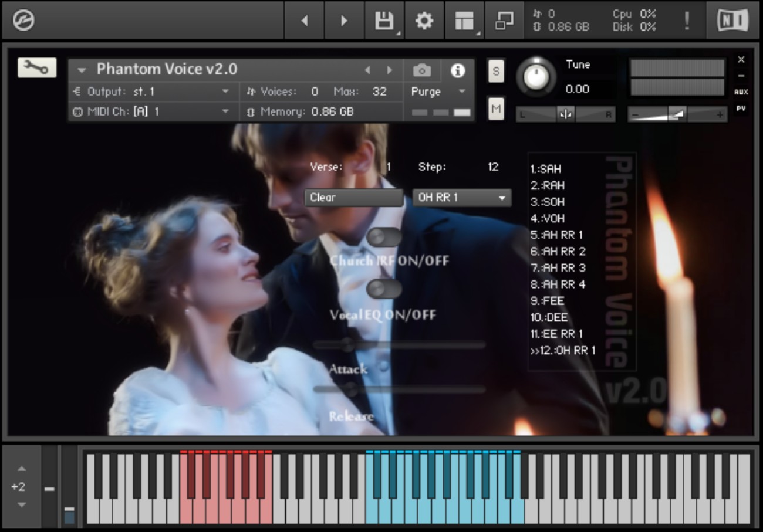Open the Purge dropdown menu
Viewport: 763px width, 532px height.
(438, 92)
